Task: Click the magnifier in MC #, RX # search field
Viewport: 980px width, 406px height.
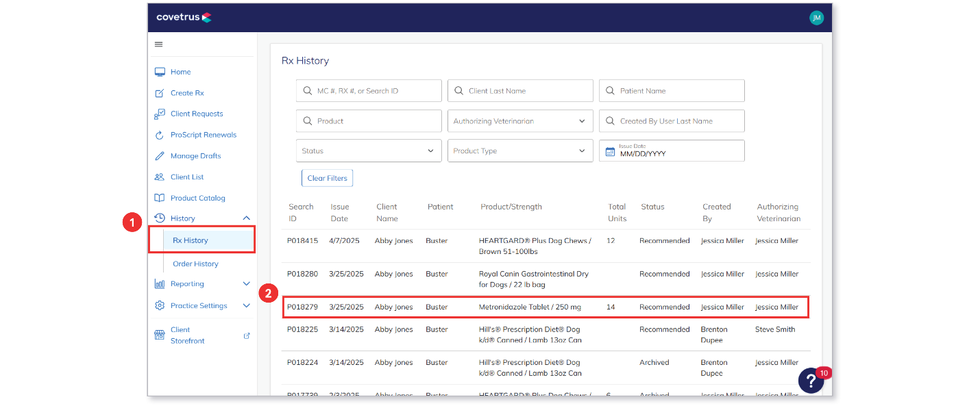Action: 307,91
